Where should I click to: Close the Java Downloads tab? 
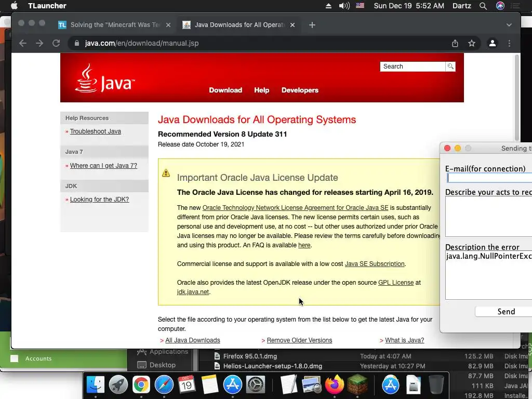pos(292,25)
